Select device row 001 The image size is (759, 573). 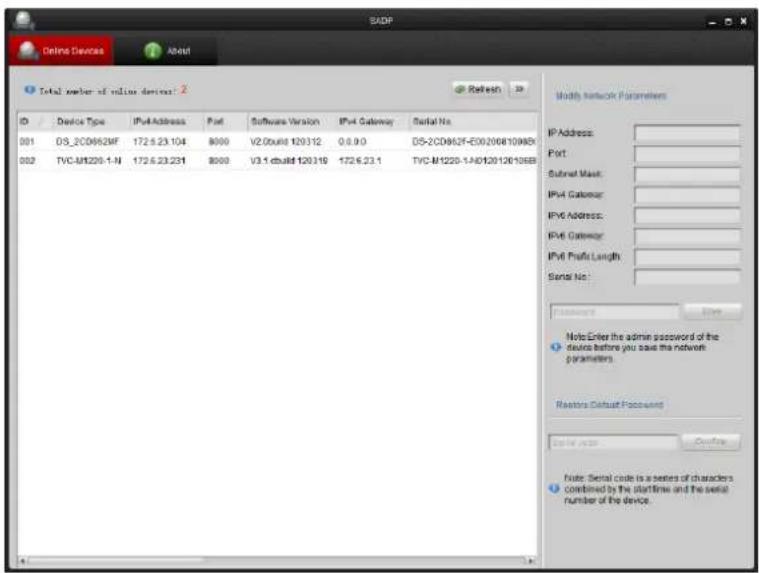coord(277,141)
